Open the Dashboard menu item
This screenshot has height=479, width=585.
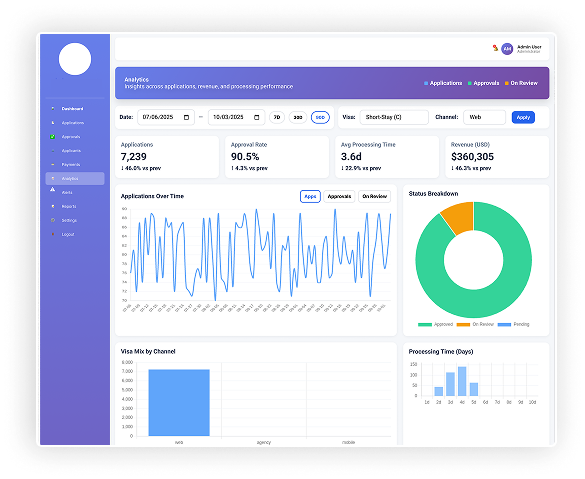coord(75,109)
